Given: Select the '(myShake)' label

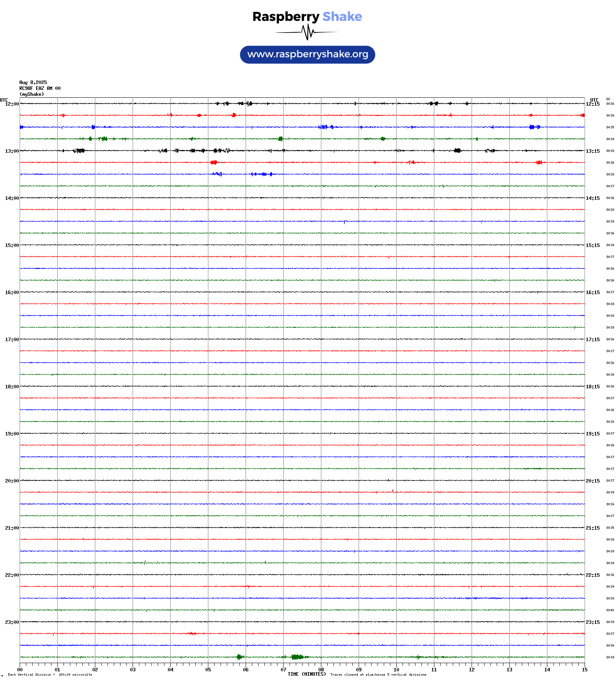Looking at the screenshot, I should pyautogui.click(x=32, y=94).
